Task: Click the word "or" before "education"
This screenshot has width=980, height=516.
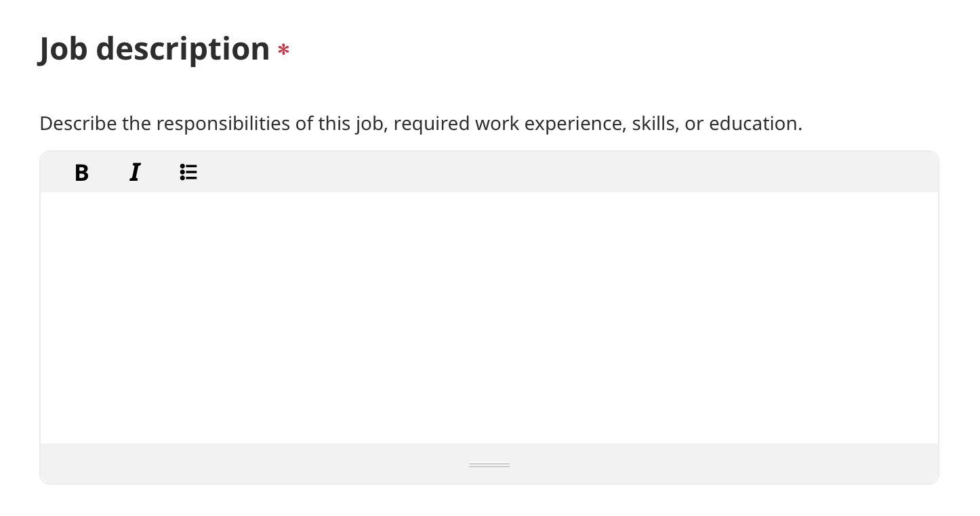Action: pyautogui.click(x=694, y=124)
